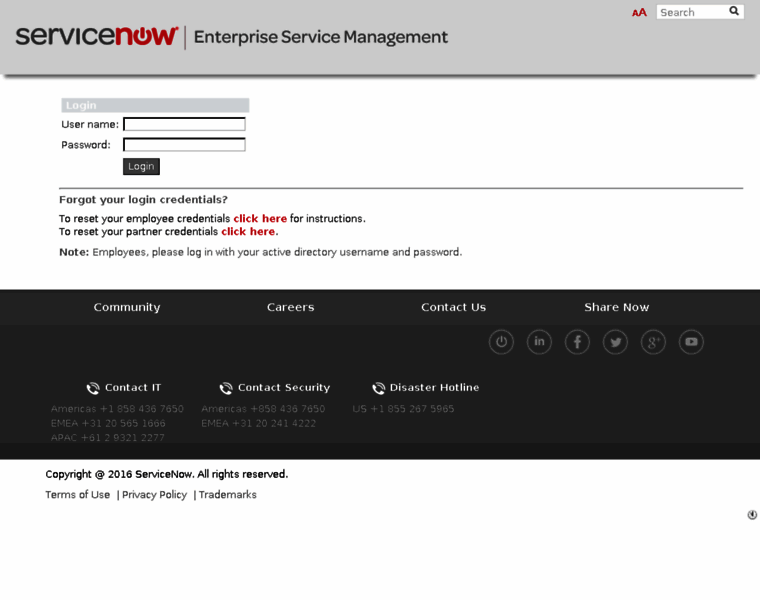The height and width of the screenshot is (600, 760).
Task: Open the Privacy Policy link
Action: [x=154, y=495]
